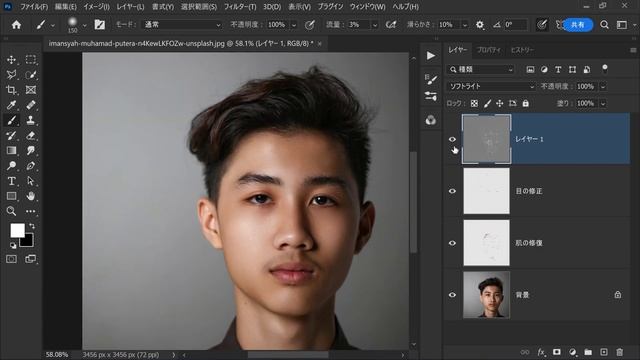
Task: Open smoothing options gear icon
Action: 480,25
